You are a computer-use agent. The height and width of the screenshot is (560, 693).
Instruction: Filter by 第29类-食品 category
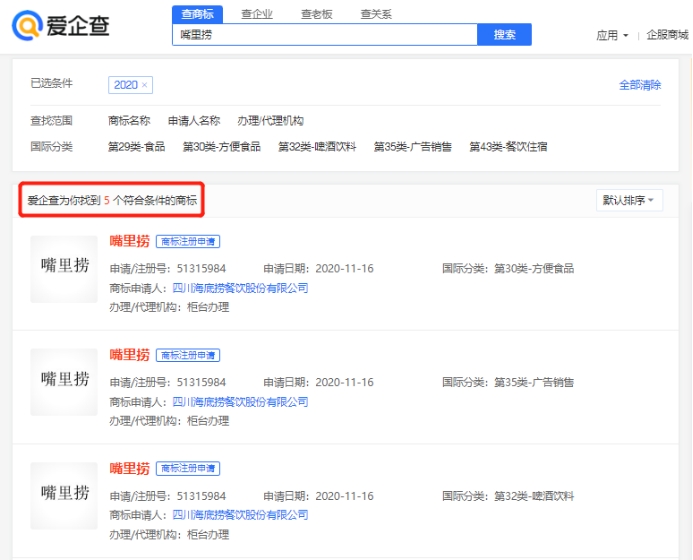coord(136,147)
